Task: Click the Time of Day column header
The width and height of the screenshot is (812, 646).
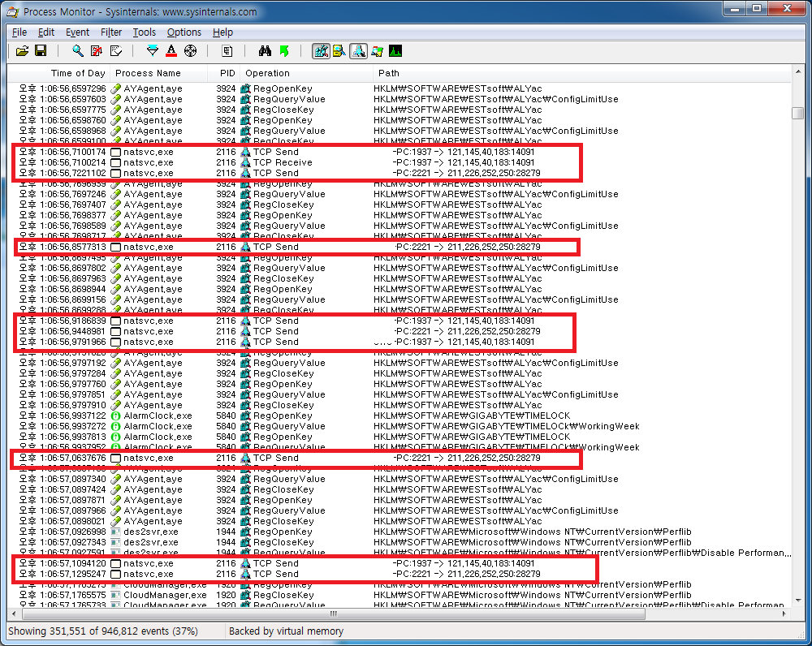Action: [58, 73]
